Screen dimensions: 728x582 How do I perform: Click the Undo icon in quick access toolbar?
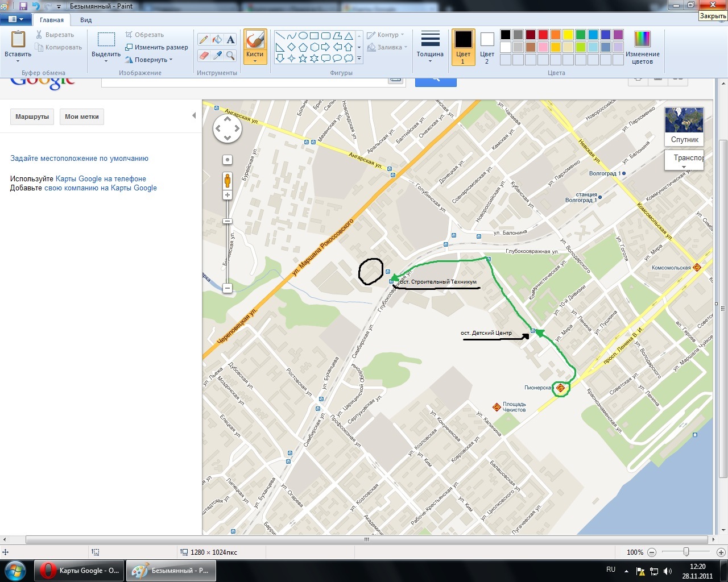(x=36, y=6)
